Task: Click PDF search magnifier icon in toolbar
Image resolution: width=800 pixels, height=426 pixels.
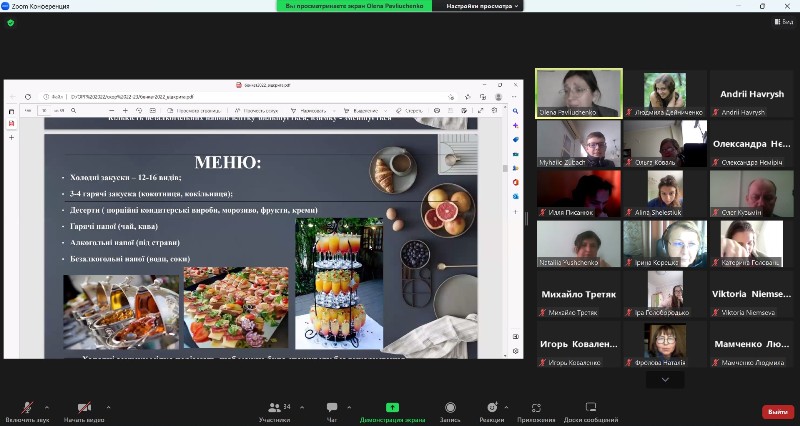Action: (x=73, y=110)
